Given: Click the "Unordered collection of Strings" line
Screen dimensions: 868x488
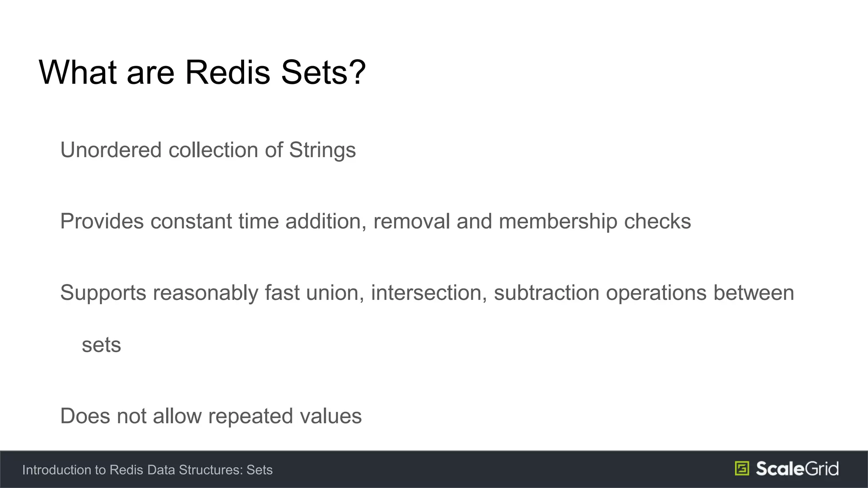Looking at the screenshot, I should [208, 150].
